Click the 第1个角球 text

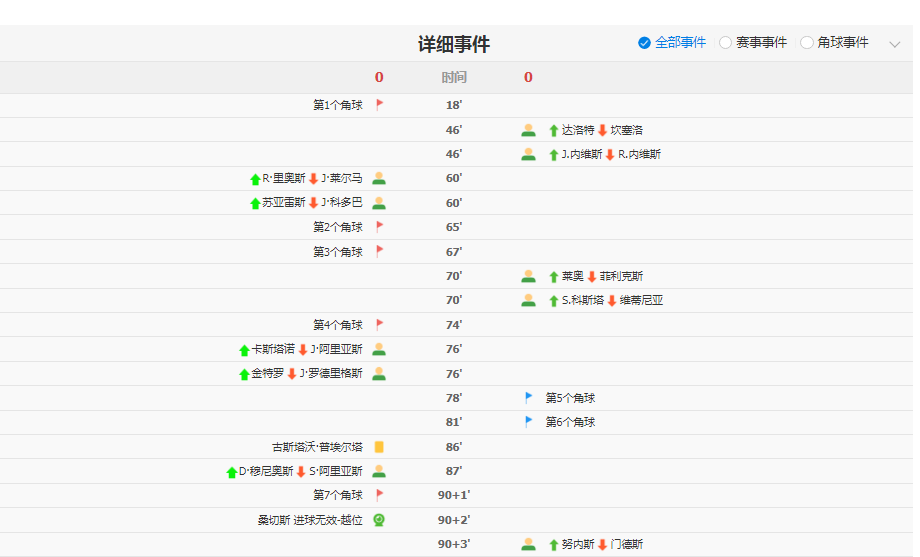tap(338, 105)
